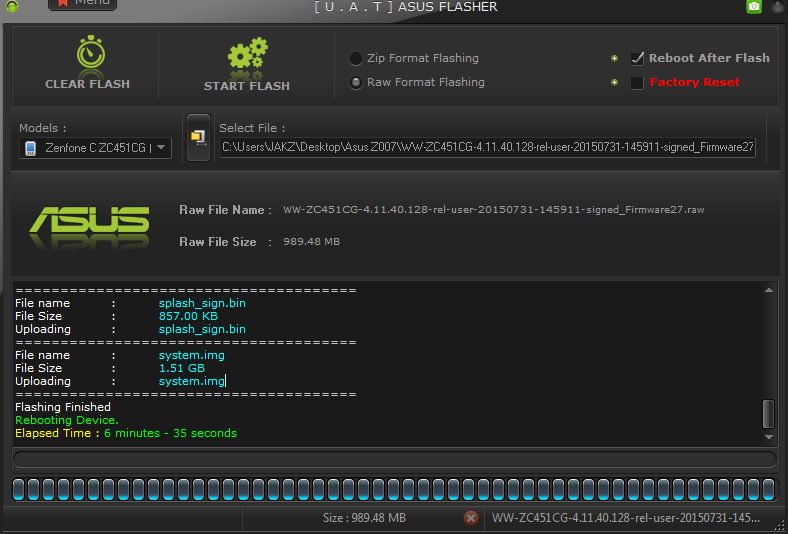Click the log scroll up arrow

pos(768,290)
